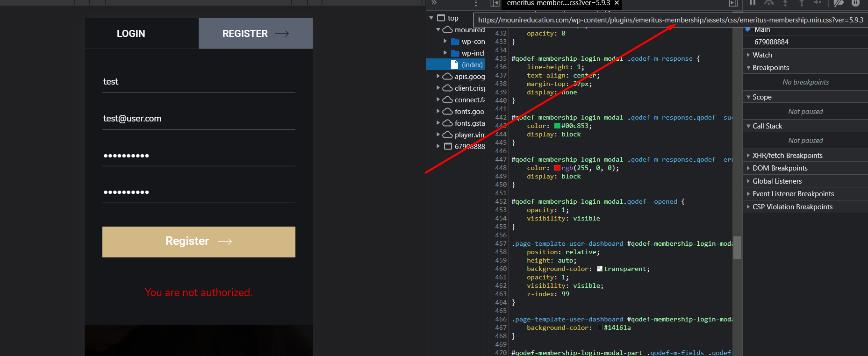The image size is (868, 356).
Task: Collapse the Scope section
Action: pos(748,97)
